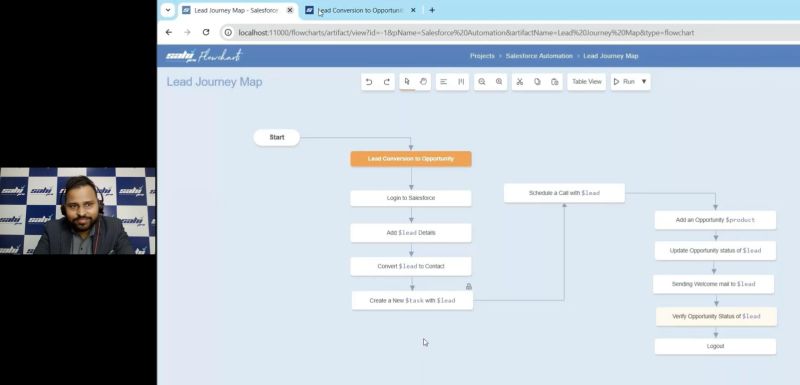Screen dimensions: 800x385
Task: Select the pointer selection tool
Action: (x=407, y=82)
